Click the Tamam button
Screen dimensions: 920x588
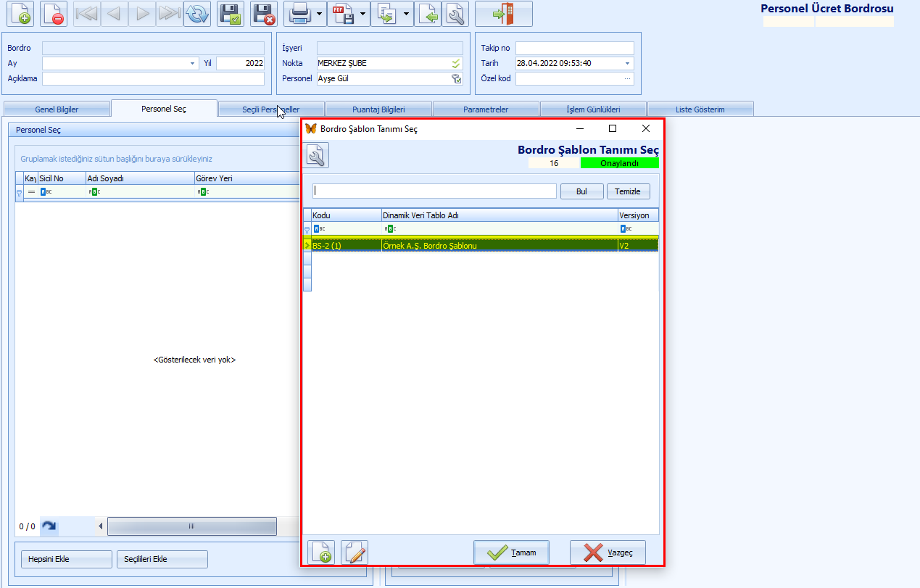pos(511,552)
